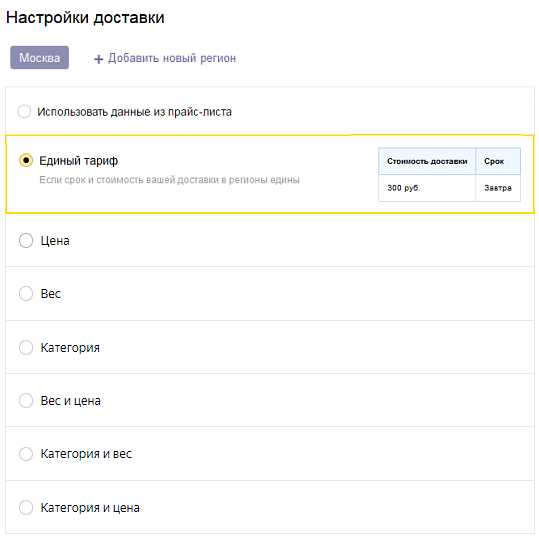Select Использовать данные из прайс-листа radio button
This screenshot has width=539, height=540.
tap(24, 112)
